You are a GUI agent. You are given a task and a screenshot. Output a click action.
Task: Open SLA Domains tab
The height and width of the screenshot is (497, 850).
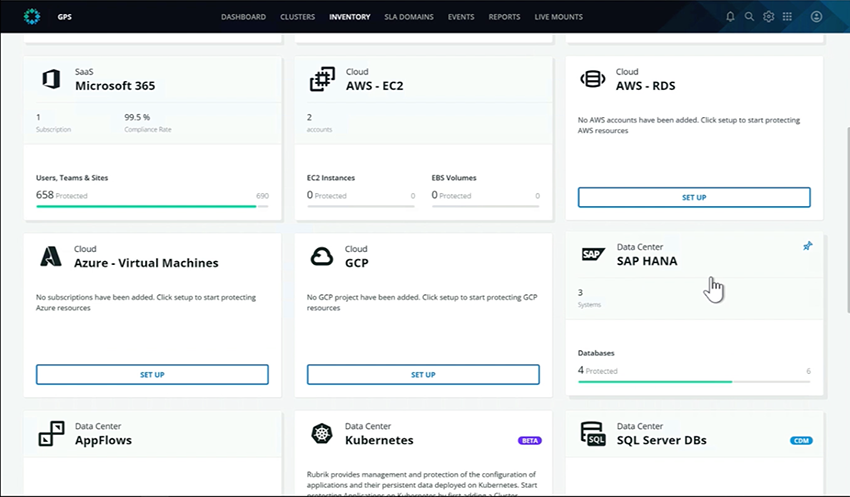[x=409, y=17]
